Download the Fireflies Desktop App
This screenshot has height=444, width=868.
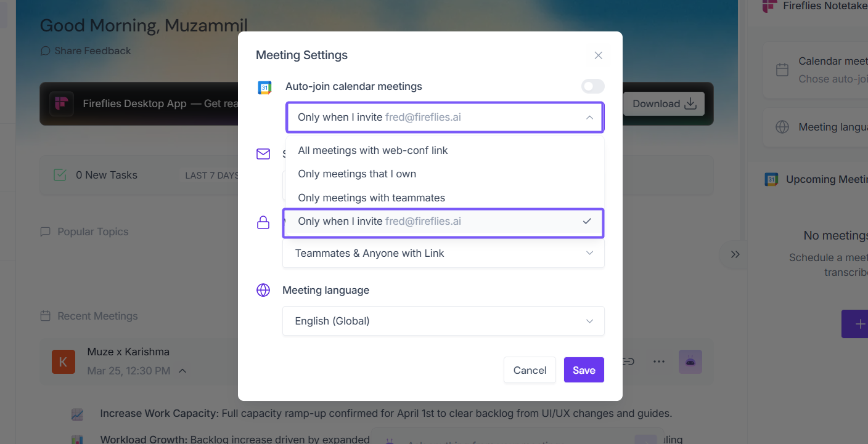point(664,103)
